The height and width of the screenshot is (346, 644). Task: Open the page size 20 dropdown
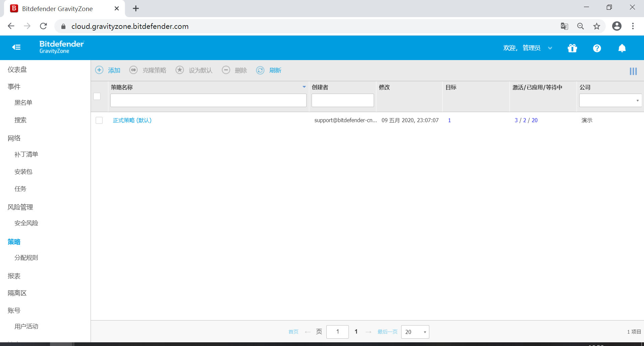pyautogui.click(x=415, y=332)
